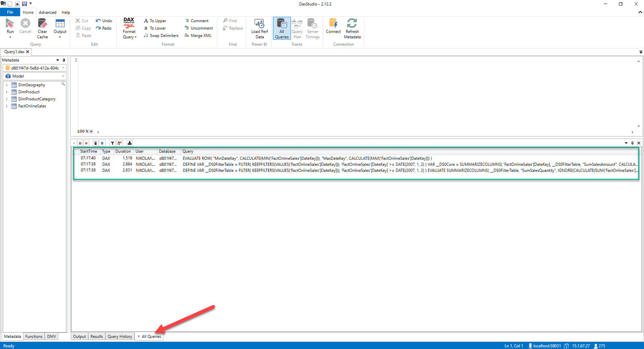Open the editor zoom percentage dropdown
Viewport: 644px width, 349px height.
(x=91, y=132)
